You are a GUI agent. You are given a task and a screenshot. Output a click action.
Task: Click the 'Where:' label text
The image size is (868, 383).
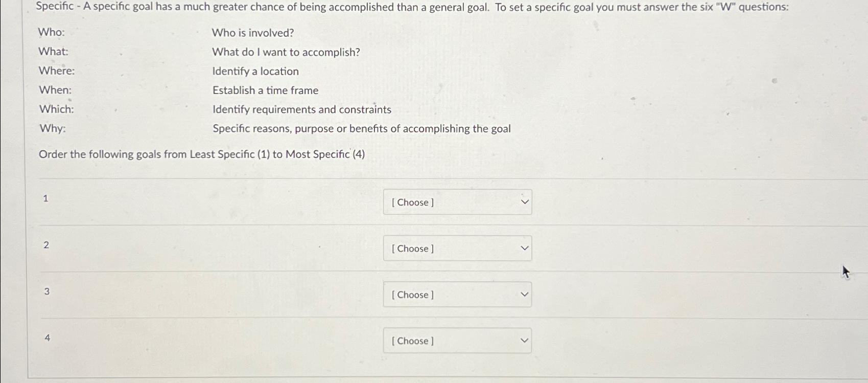pyautogui.click(x=56, y=71)
